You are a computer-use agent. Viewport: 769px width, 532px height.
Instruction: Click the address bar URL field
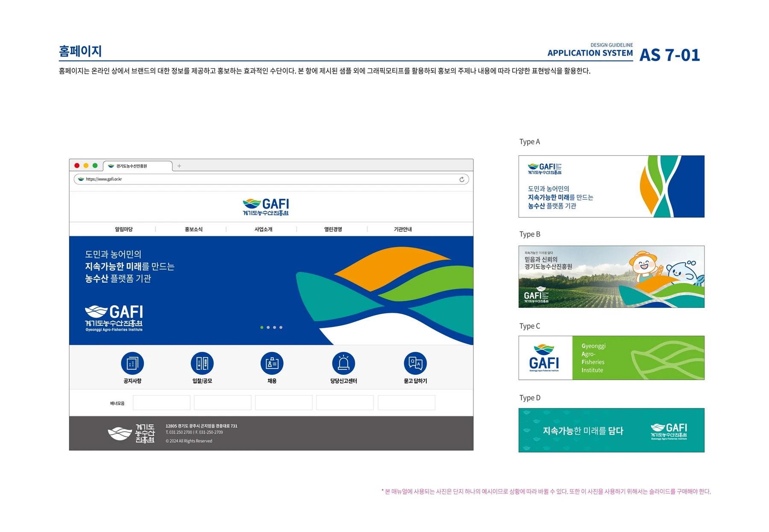(x=271, y=179)
